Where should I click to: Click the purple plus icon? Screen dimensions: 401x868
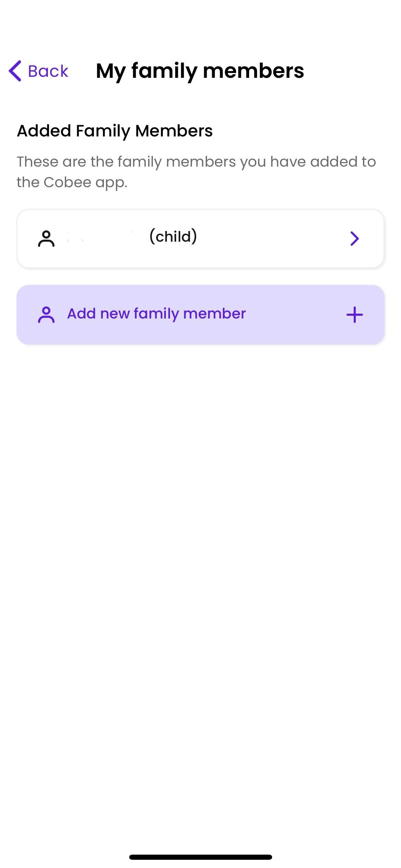[355, 315]
